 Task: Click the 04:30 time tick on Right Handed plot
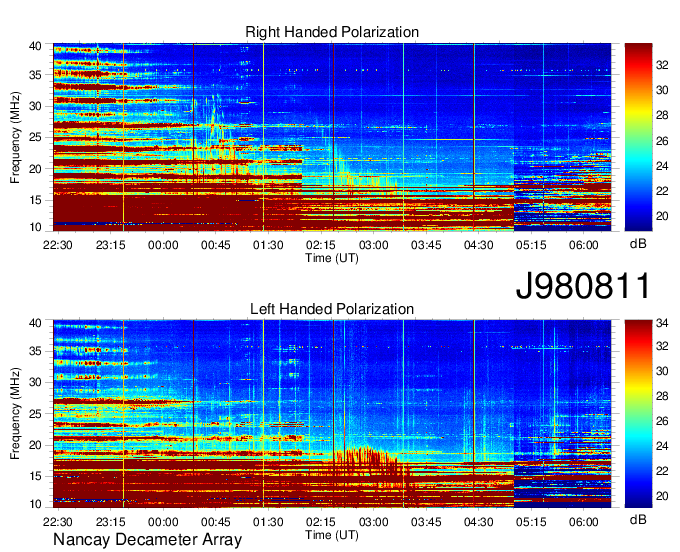478,245
